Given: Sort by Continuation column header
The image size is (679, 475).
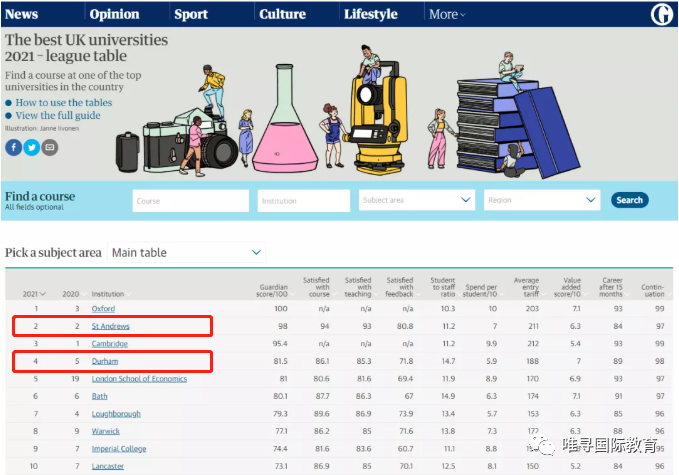Looking at the screenshot, I should click(653, 291).
